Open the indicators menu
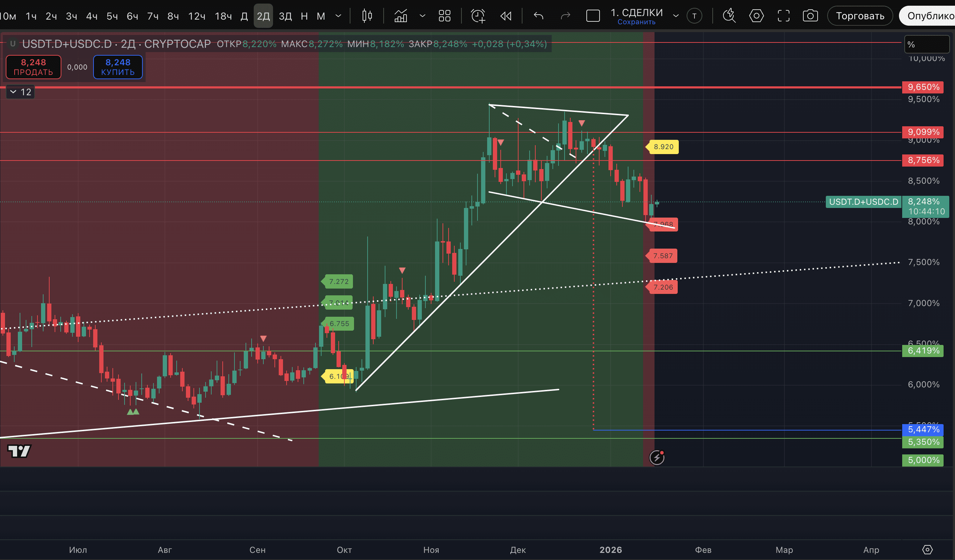955x560 pixels. (x=400, y=16)
